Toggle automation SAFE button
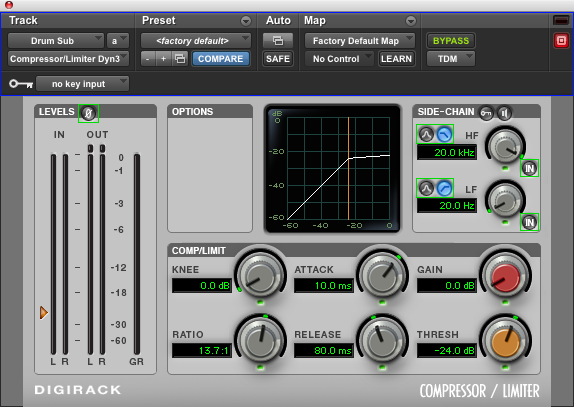The image size is (574, 407). (278, 59)
